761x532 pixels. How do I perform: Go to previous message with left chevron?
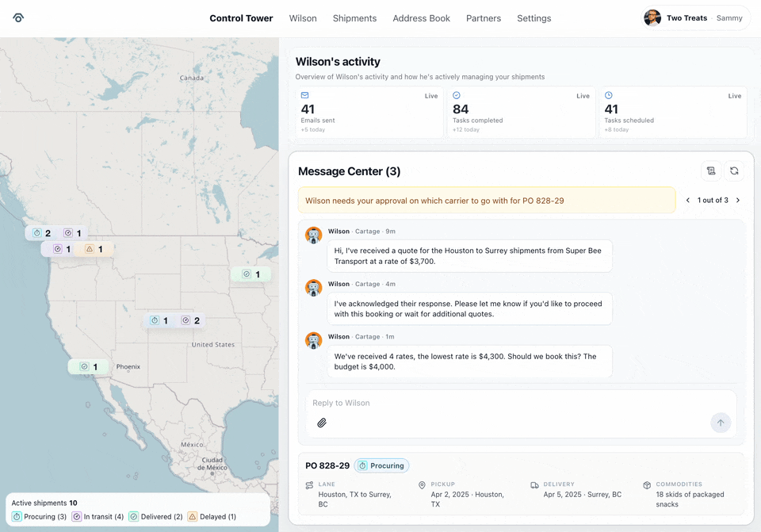click(688, 201)
